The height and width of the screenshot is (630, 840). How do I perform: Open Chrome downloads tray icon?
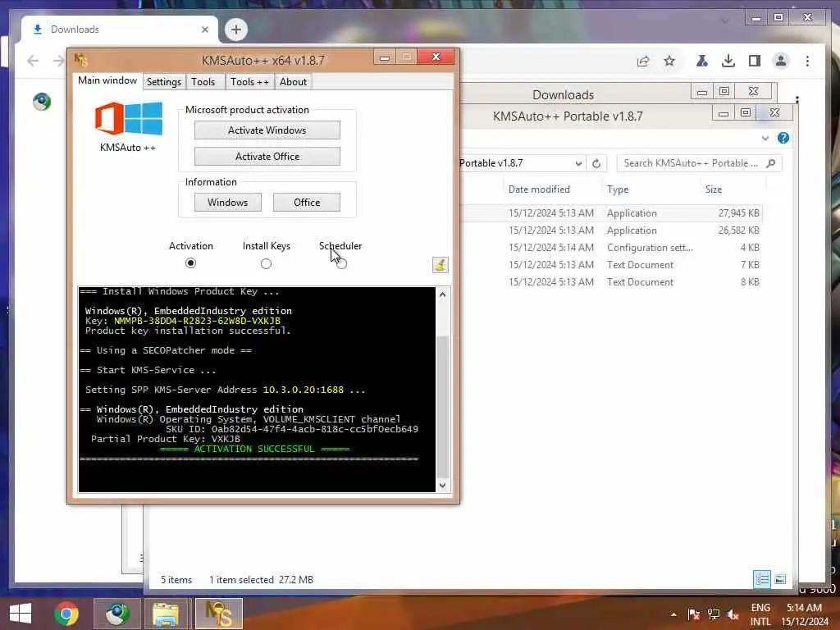[x=728, y=61]
